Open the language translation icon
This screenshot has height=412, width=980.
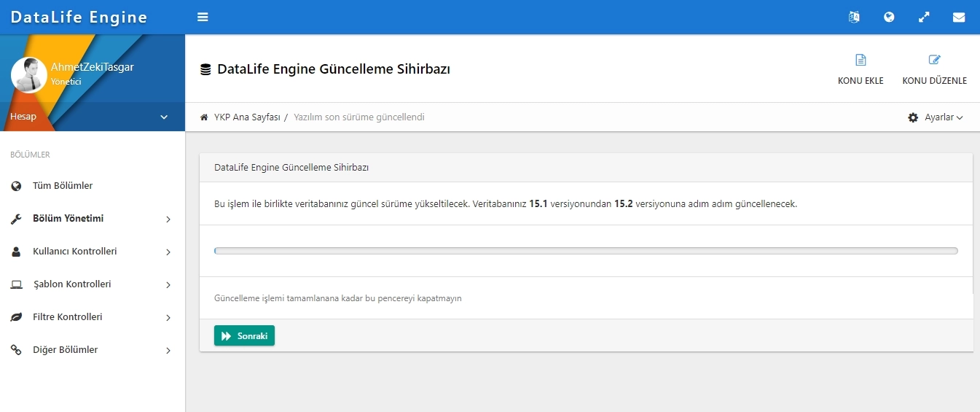click(854, 17)
